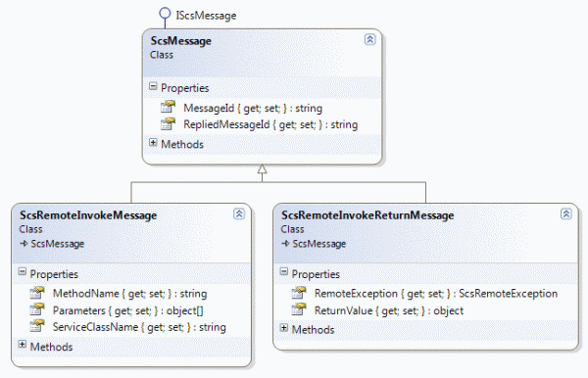Click the MethodName property icon
This screenshot has height=378, width=588.
(x=37, y=293)
